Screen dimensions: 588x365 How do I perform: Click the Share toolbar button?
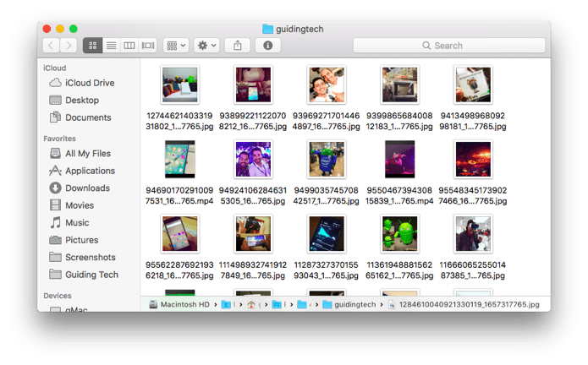(238, 46)
